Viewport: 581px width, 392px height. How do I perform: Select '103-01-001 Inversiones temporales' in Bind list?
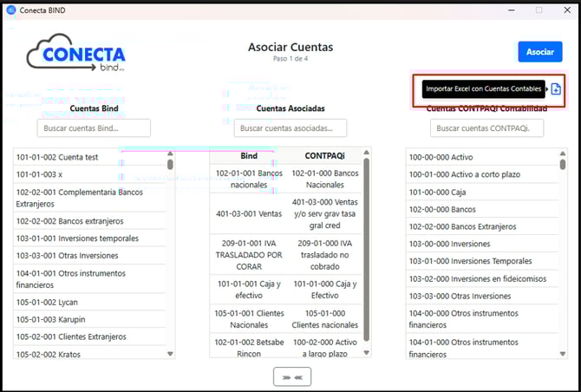pyautogui.click(x=90, y=238)
